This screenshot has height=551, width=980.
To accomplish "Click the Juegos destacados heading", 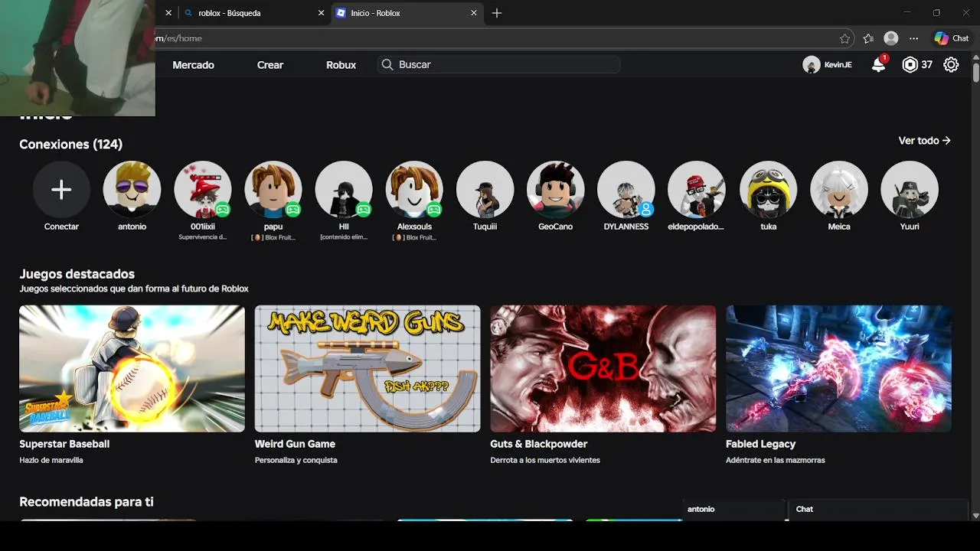I will pos(77,274).
